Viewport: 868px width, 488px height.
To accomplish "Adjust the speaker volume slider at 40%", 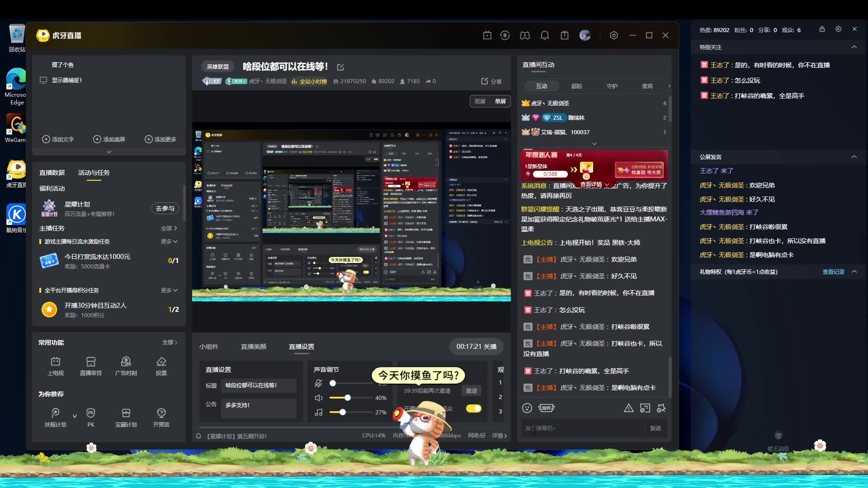I will [x=347, y=398].
